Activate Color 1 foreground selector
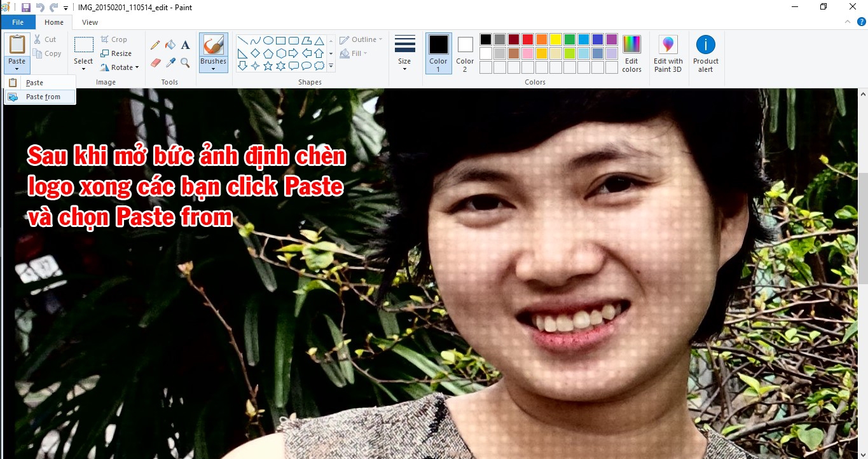 (438, 53)
